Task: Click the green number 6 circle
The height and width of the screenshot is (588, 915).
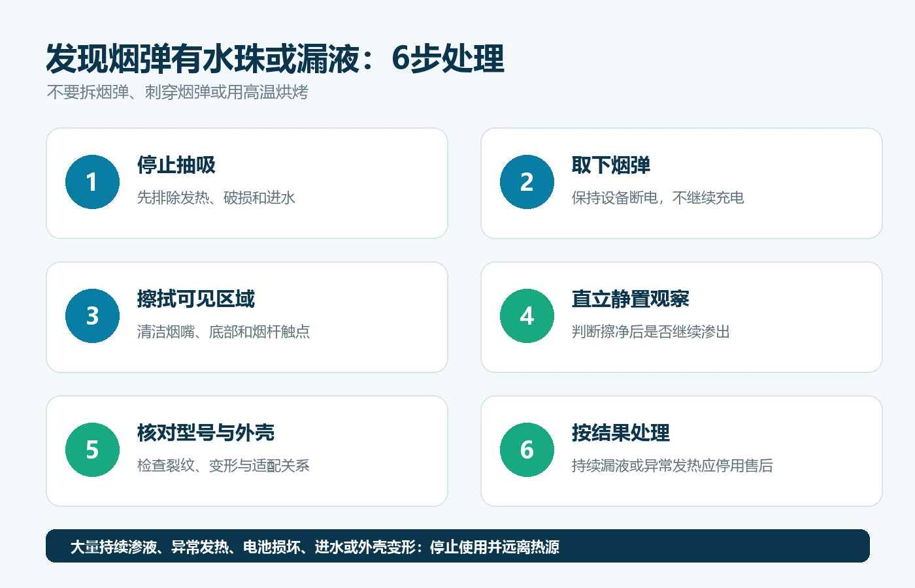Action: [x=527, y=449]
